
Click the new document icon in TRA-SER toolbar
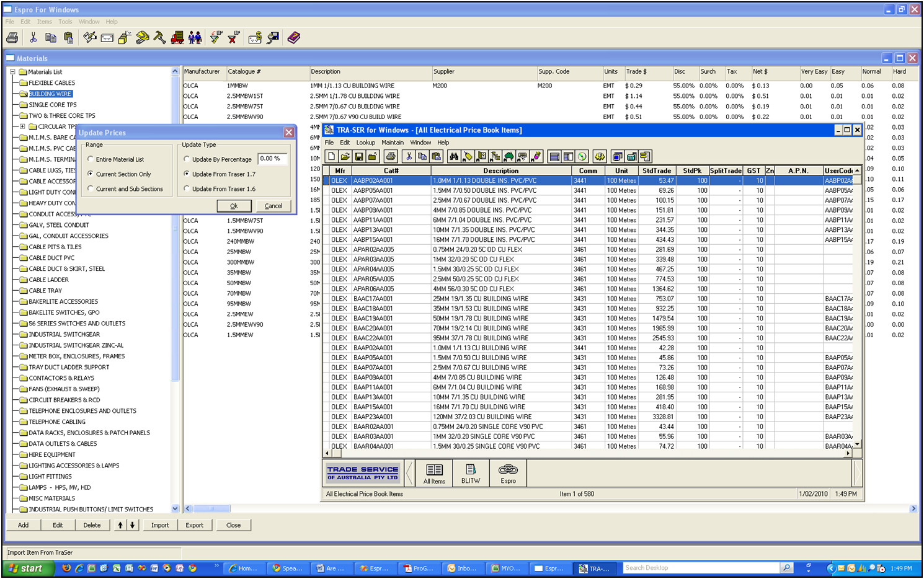tap(331, 156)
